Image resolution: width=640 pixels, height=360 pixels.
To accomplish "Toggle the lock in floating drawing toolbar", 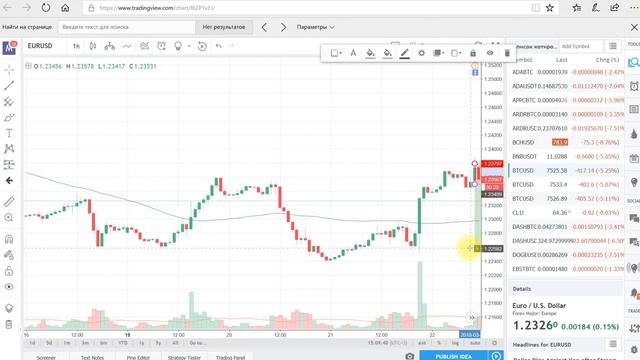I will click(x=473, y=53).
